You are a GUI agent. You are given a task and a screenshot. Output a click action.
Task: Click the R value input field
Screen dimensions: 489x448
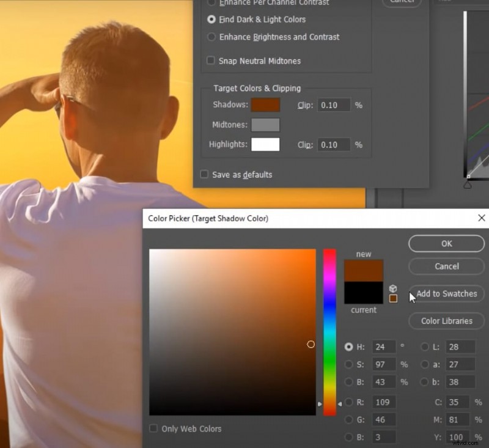tap(383, 402)
